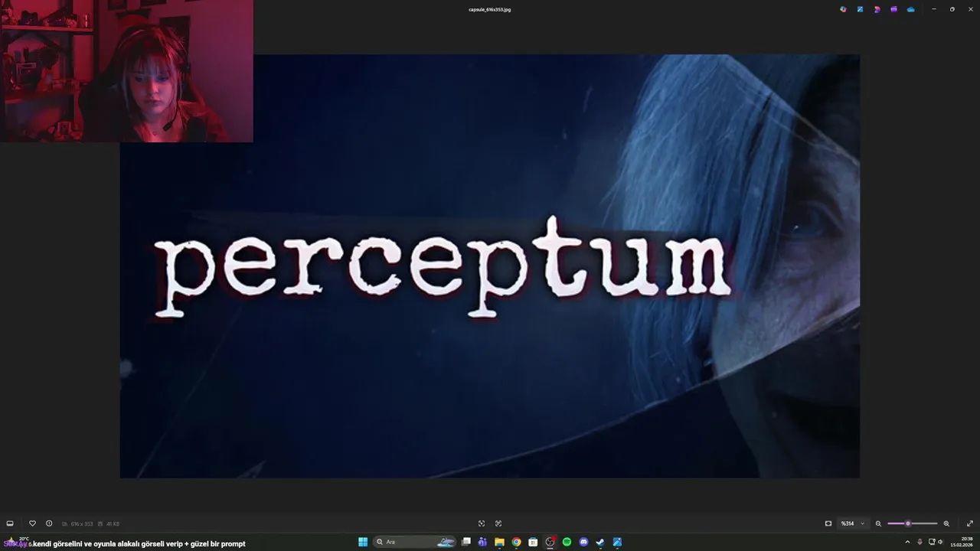The width and height of the screenshot is (980, 551).
Task: Open Steam from taskbar
Action: (x=600, y=542)
